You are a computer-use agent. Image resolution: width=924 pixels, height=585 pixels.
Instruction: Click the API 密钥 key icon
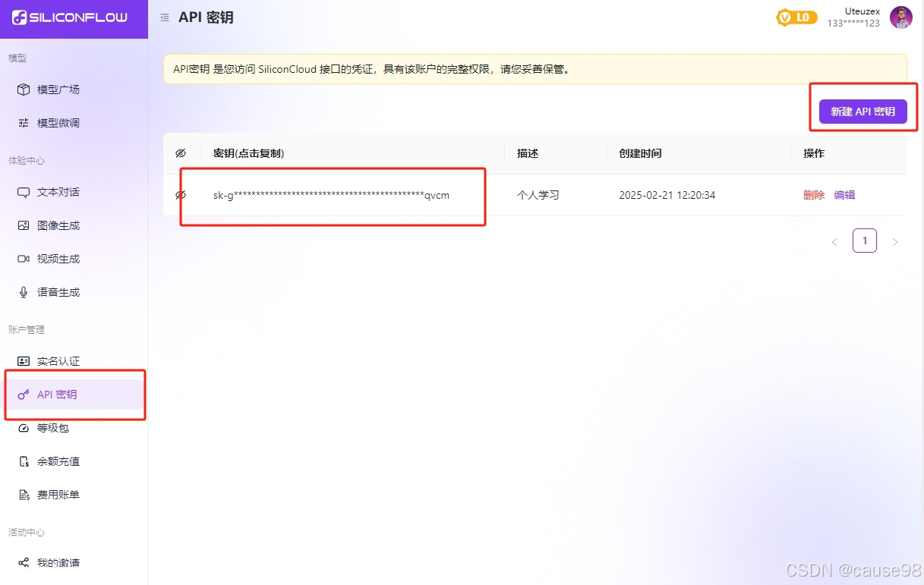coord(24,395)
